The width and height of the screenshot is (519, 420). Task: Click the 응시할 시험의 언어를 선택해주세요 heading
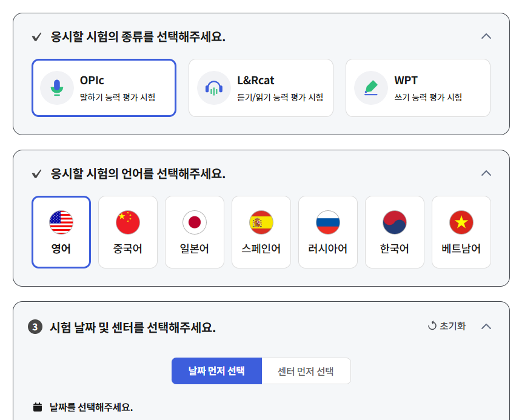(x=138, y=174)
